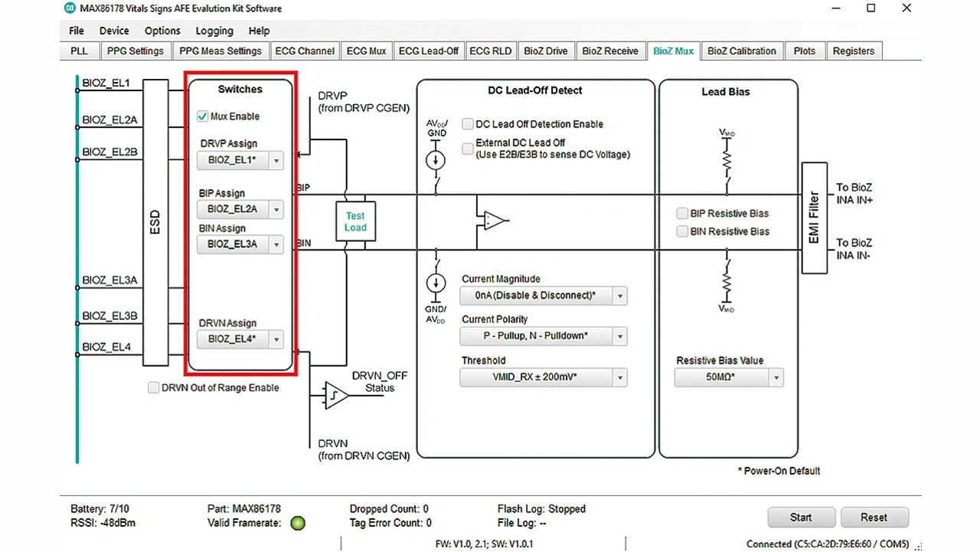Click the EMI Filter block
980x552 pixels.
point(814,217)
